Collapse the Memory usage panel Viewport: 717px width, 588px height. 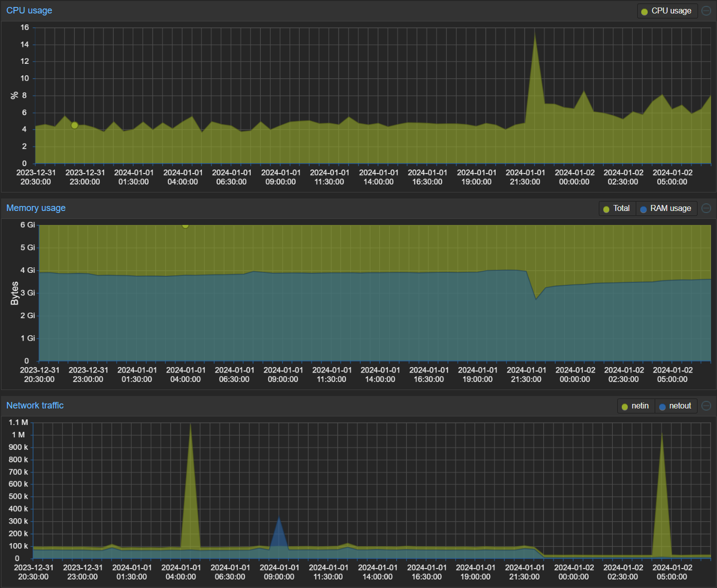tap(706, 208)
